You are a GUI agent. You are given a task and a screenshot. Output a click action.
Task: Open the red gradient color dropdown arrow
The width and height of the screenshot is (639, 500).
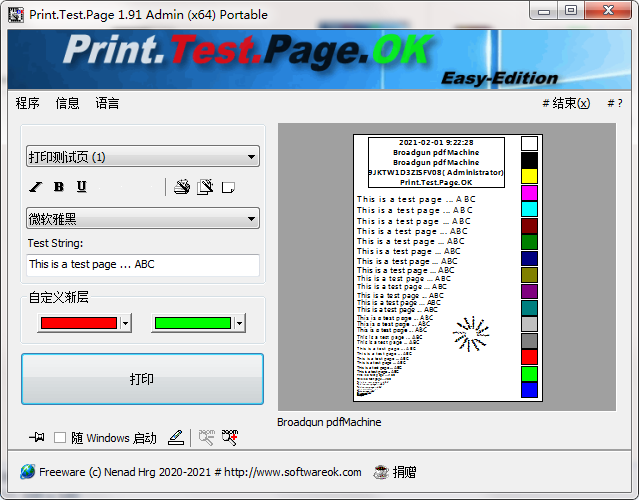click(x=125, y=323)
